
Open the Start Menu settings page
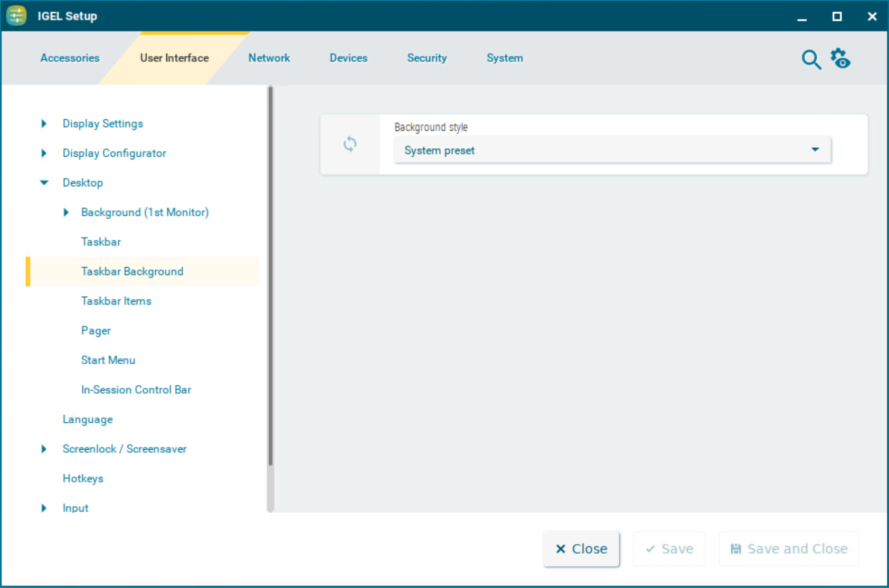[108, 360]
